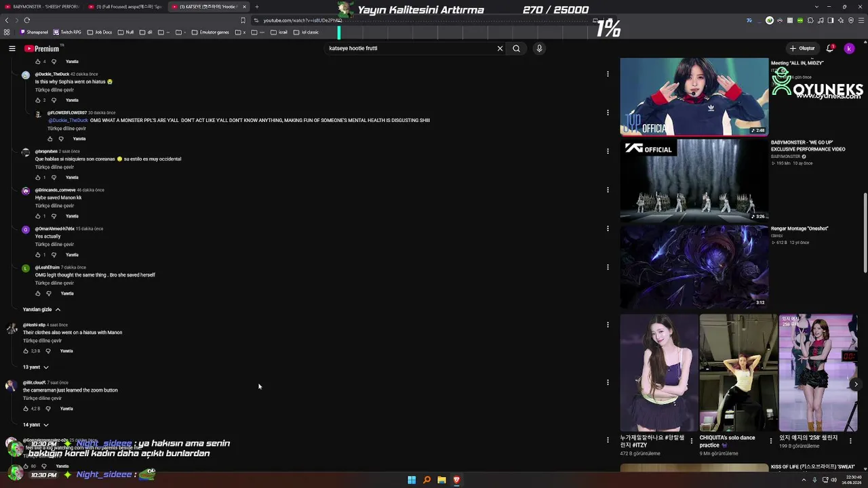Select the KATSEYE 'Hootie' tab
Image resolution: width=868 pixels, height=488 pixels.
(x=208, y=7)
